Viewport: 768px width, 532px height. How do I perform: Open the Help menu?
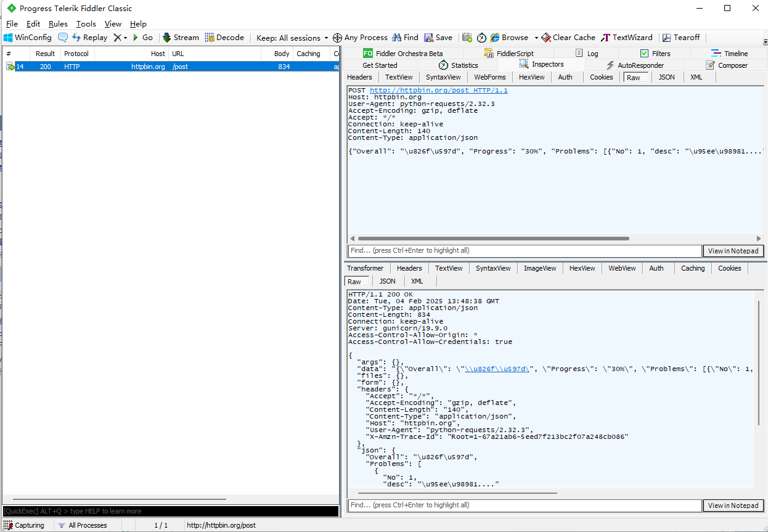click(138, 23)
